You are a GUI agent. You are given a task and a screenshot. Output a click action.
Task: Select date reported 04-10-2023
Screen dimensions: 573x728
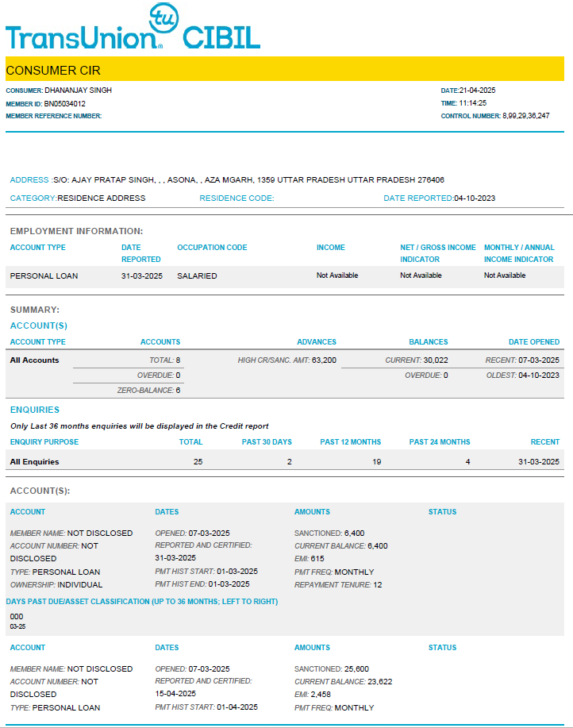(475, 198)
